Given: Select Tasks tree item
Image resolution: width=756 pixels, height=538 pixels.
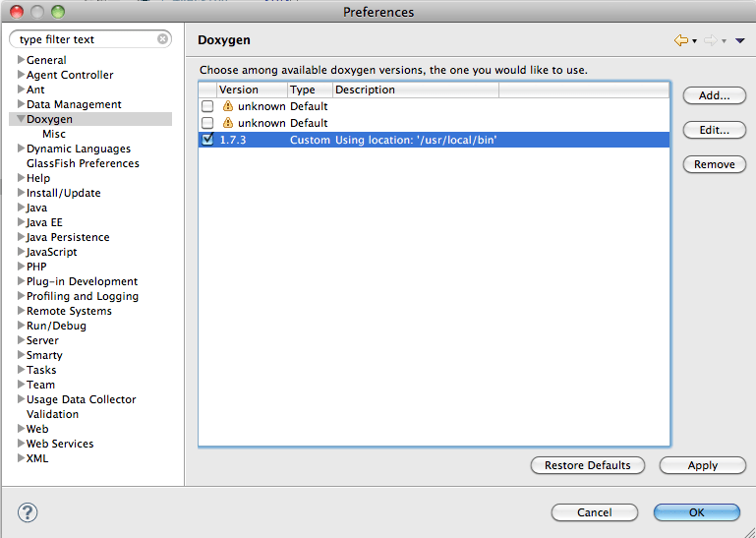Looking at the screenshot, I should [x=41, y=370].
